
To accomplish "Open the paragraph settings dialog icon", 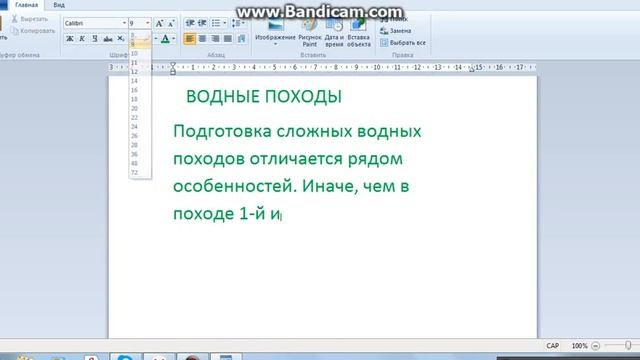I will (242, 39).
